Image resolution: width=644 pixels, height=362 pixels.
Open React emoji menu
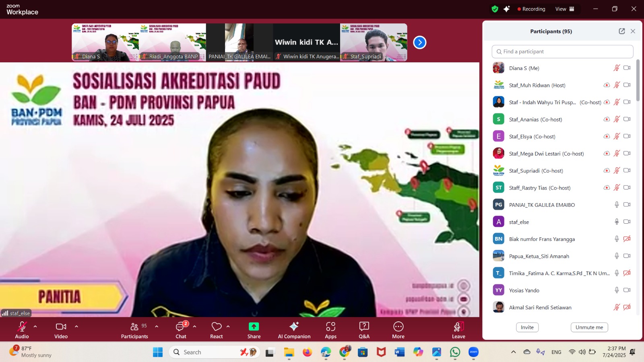(217, 330)
